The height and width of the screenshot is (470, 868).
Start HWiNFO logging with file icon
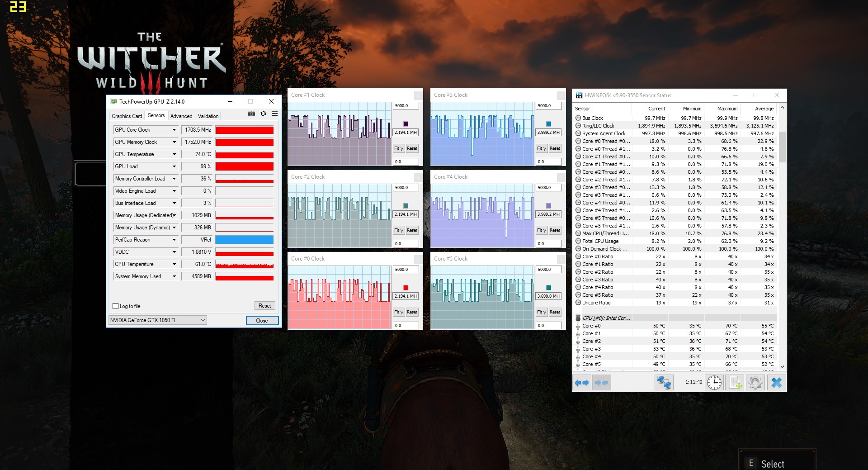[x=735, y=383]
